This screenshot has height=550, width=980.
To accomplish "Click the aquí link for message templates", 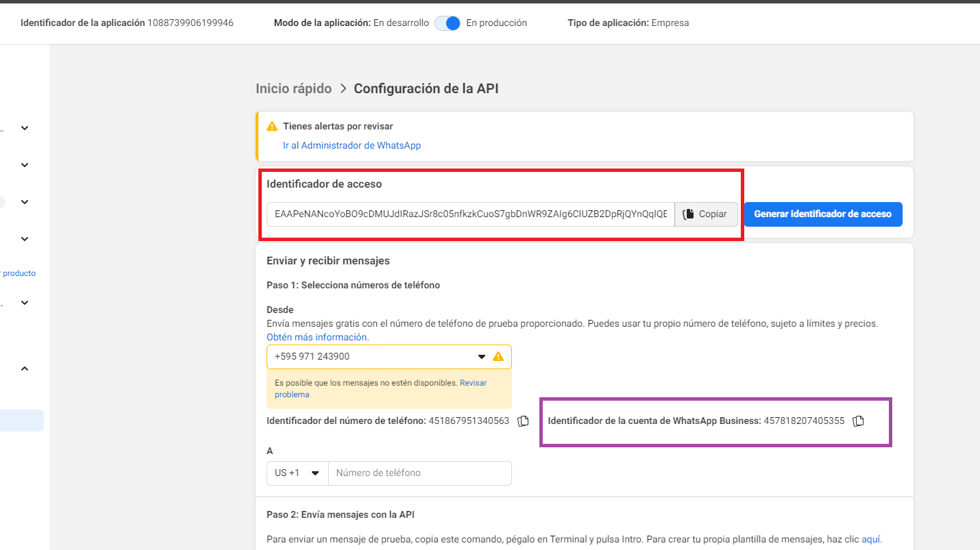I will [x=870, y=538].
